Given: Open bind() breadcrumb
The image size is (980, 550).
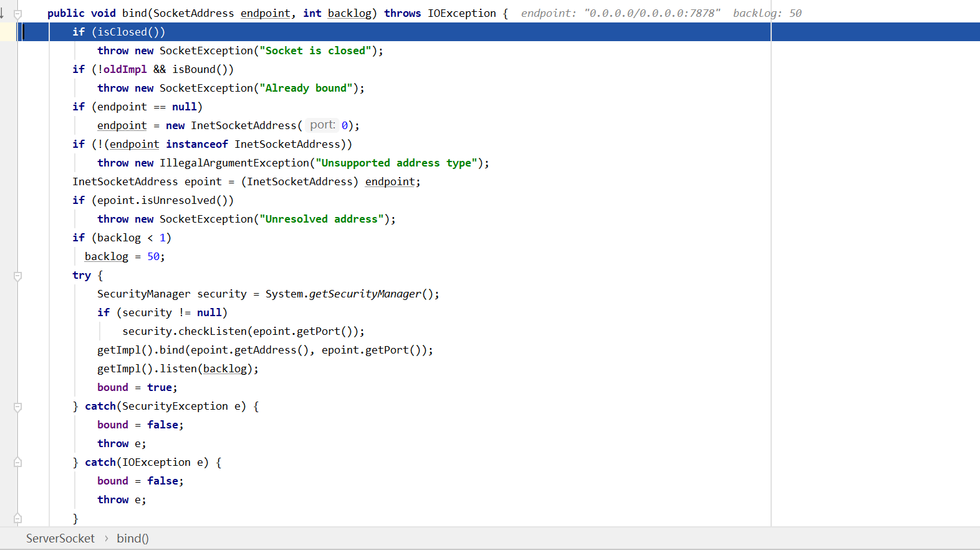Looking at the screenshot, I should tap(133, 538).
